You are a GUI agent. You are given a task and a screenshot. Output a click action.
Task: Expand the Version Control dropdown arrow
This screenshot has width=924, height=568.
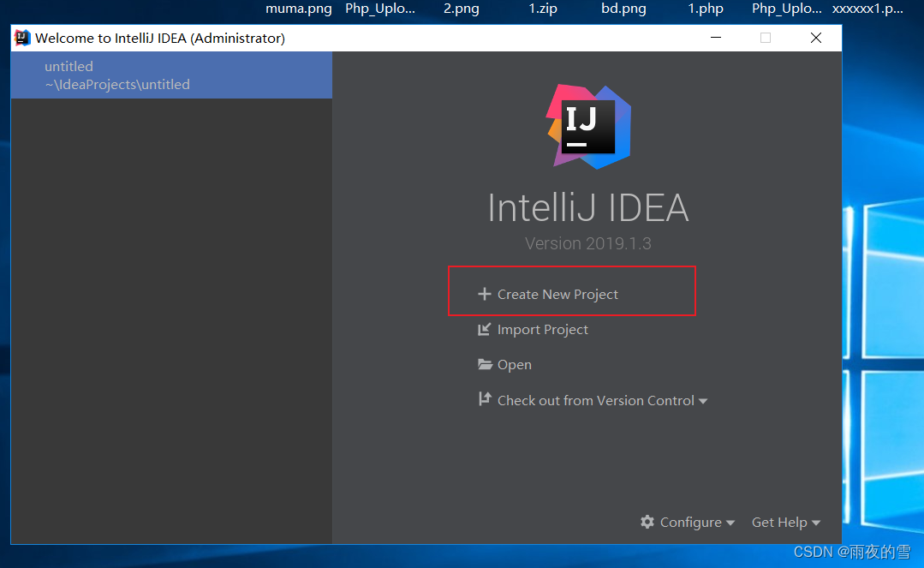[702, 401]
